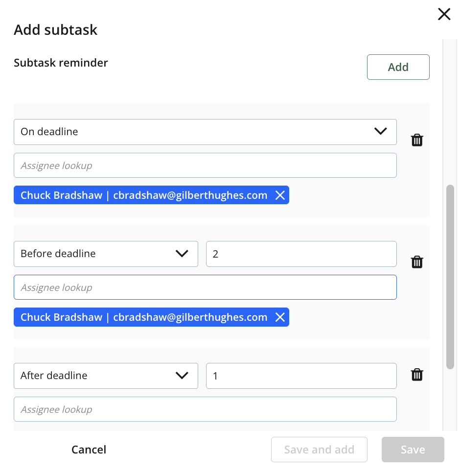Delete the Before deadline reminder

pyautogui.click(x=417, y=262)
